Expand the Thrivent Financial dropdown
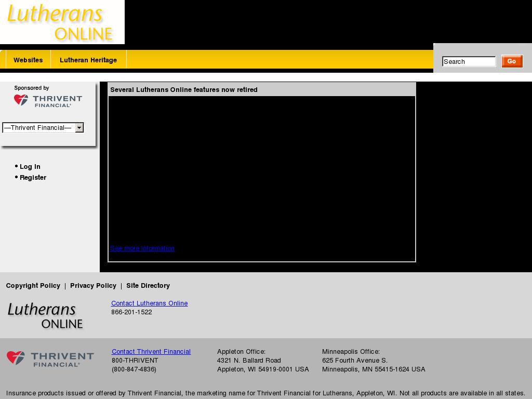Image resolution: width=532 pixels, height=399 pixels. coord(43,128)
